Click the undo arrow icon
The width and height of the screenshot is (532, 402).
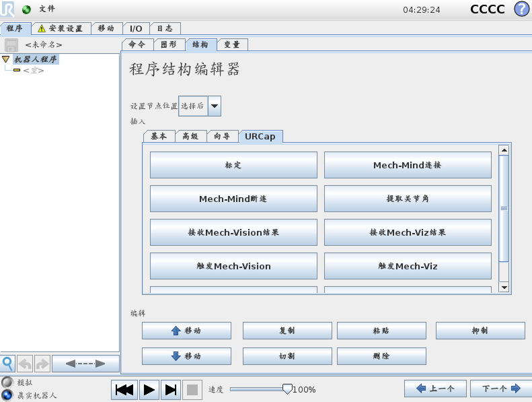(25, 364)
